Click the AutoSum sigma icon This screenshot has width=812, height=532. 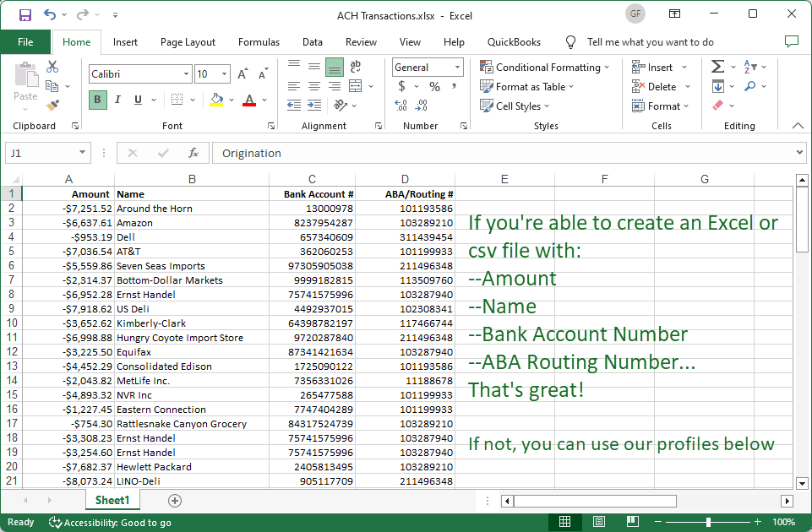pos(717,66)
